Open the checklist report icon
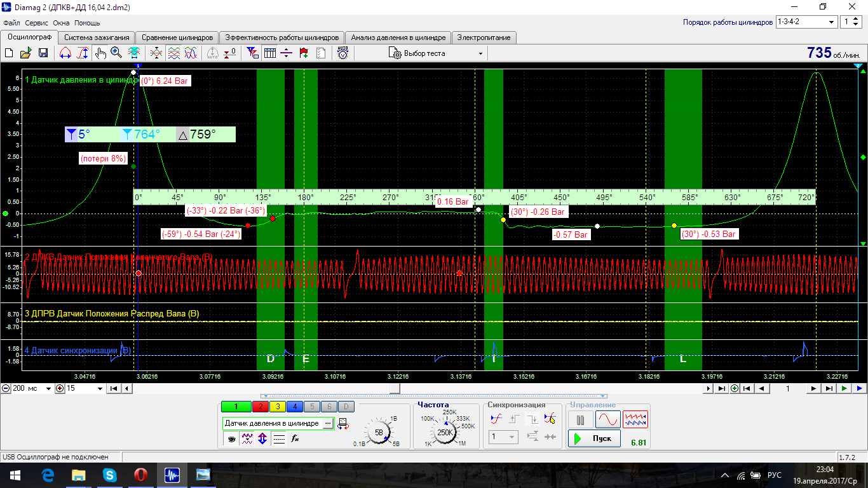Image resolution: width=868 pixels, height=488 pixels. pos(321,53)
